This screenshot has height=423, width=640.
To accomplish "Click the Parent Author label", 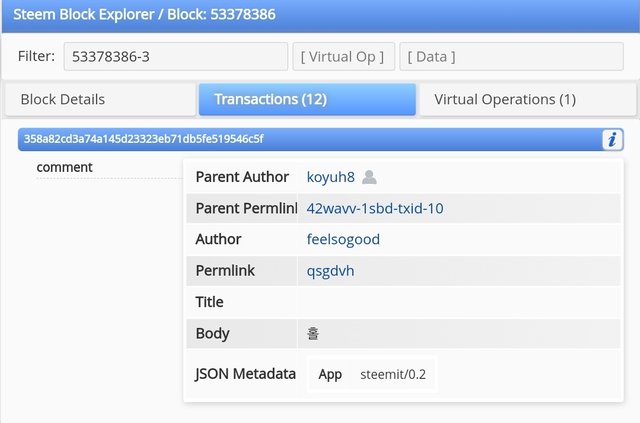I will (242, 177).
